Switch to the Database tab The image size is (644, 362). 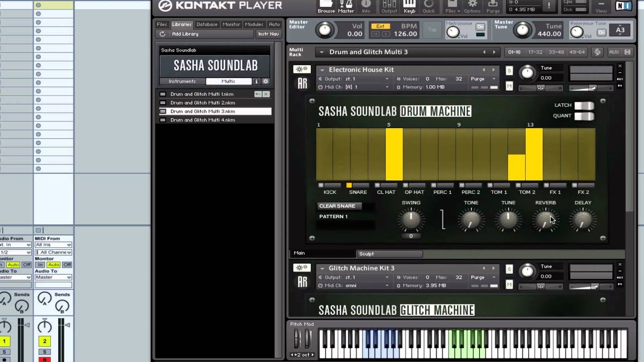click(x=207, y=24)
